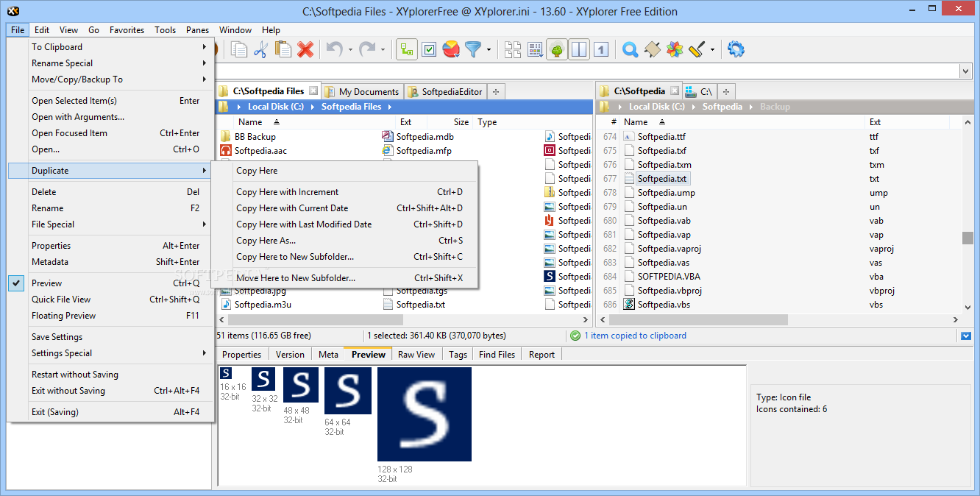Sort the left pane by Size column
The height and width of the screenshot is (496, 980).
(461, 122)
